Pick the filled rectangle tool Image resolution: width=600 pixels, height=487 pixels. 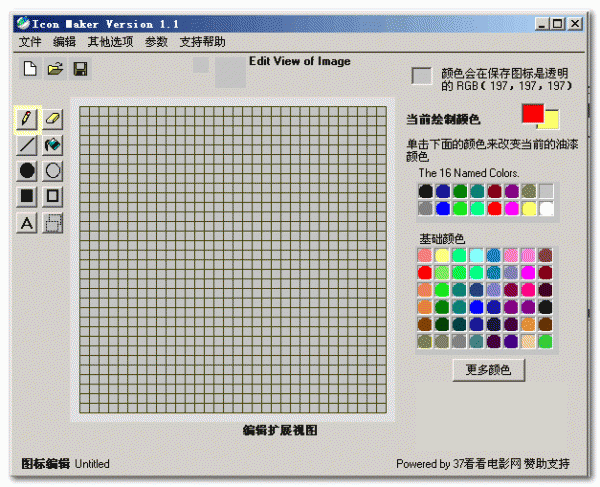click(x=27, y=196)
